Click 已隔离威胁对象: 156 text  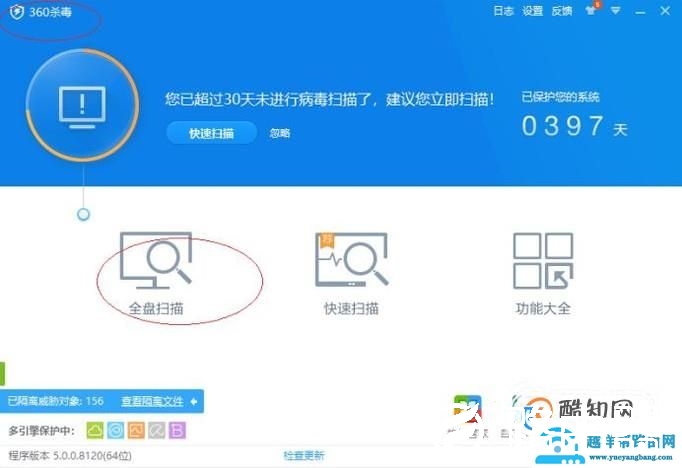click(56, 401)
